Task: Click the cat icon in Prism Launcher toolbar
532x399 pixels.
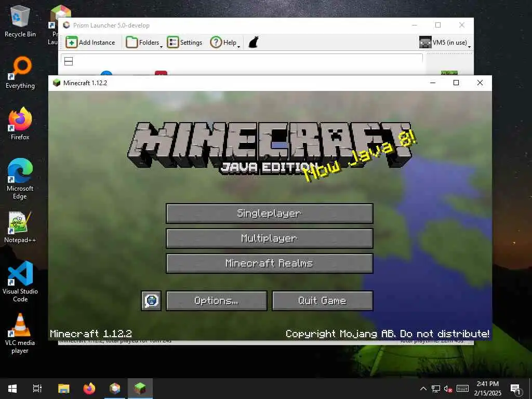Action: (x=254, y=43)
